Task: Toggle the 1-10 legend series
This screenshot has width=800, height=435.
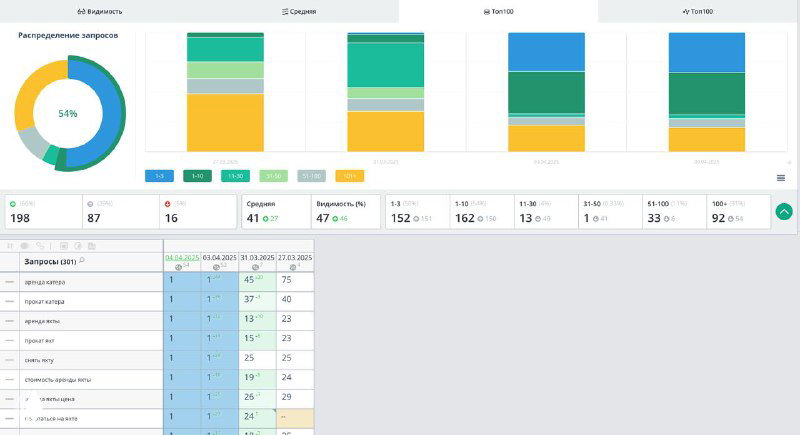Action: click(x=197, y=176)
